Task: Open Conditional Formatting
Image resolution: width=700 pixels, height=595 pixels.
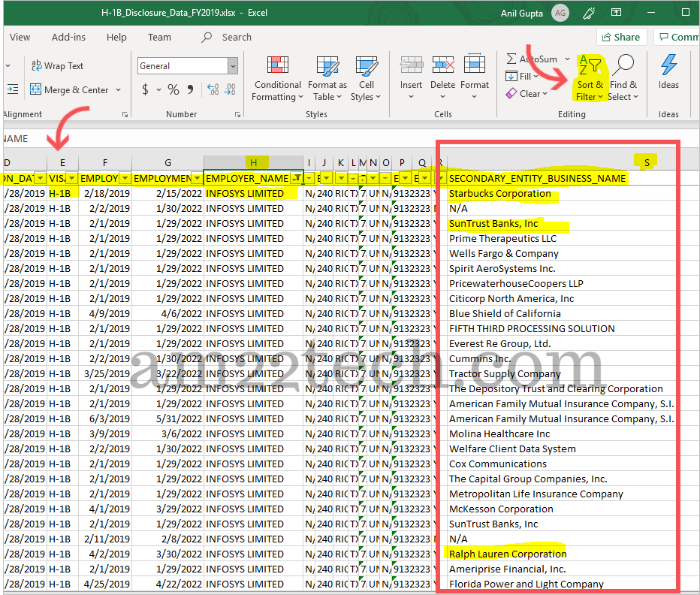Action: 277,78
